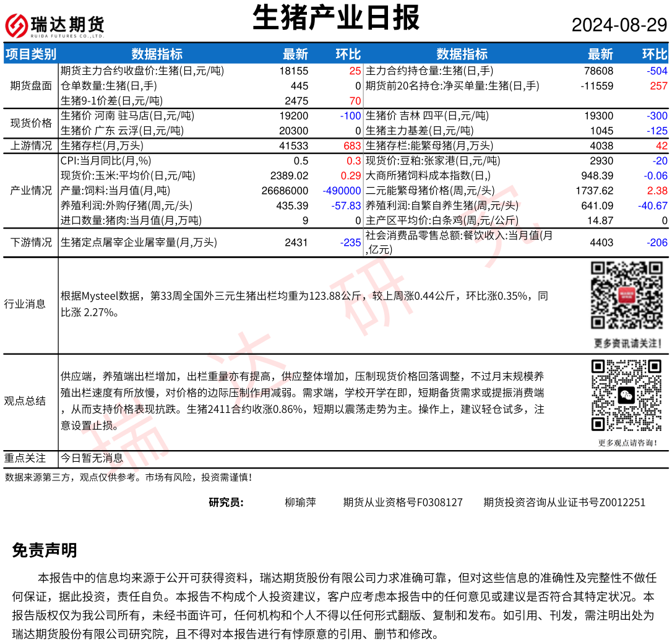
Task: Select the 二元能繁母猪价格 indicator label
Action: (430, 191)
